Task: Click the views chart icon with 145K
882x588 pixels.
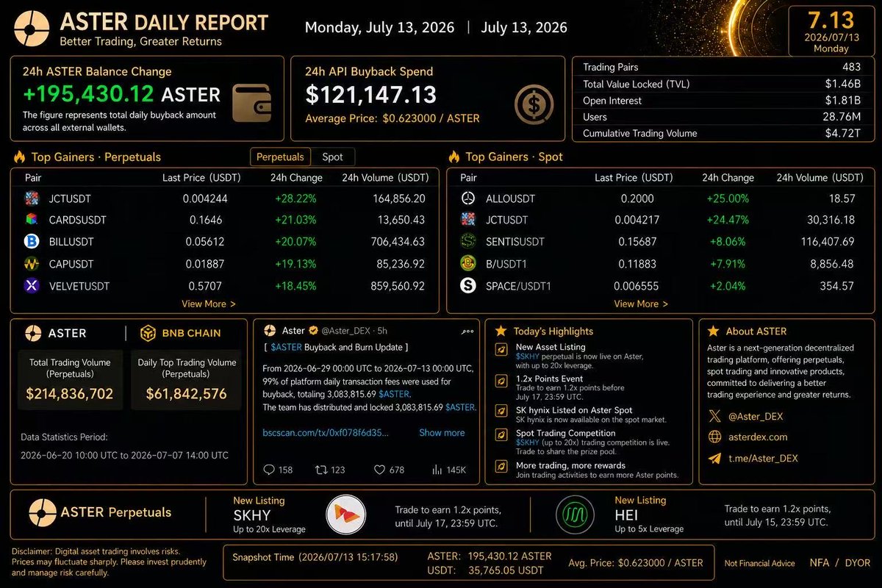Action: 436,469
